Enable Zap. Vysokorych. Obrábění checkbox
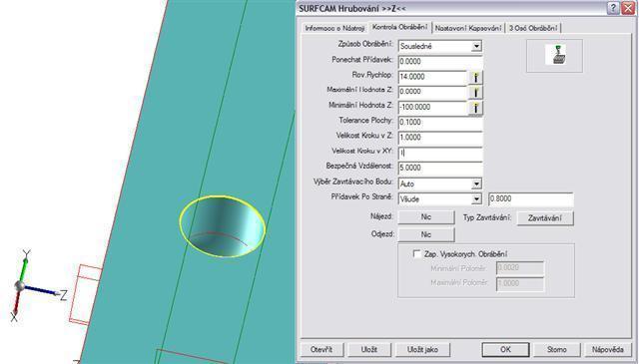The width and height of the screenshot is (639, 364). (416, 254)
